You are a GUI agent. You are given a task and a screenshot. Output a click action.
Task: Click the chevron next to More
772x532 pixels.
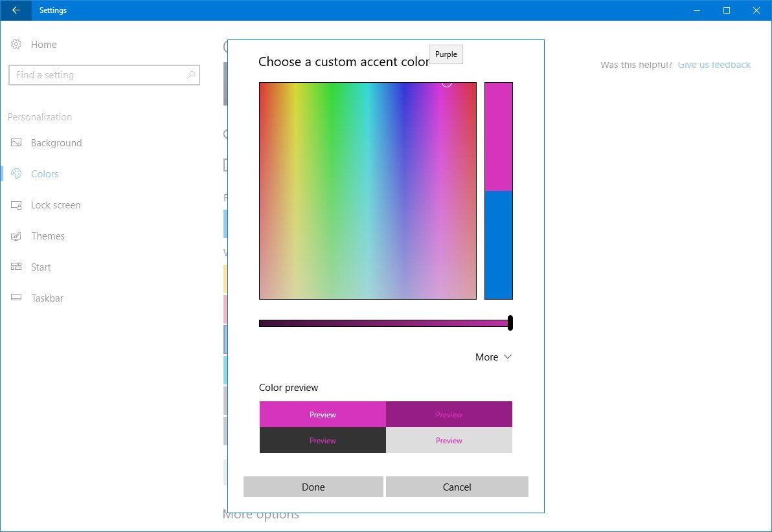point(508,357)
